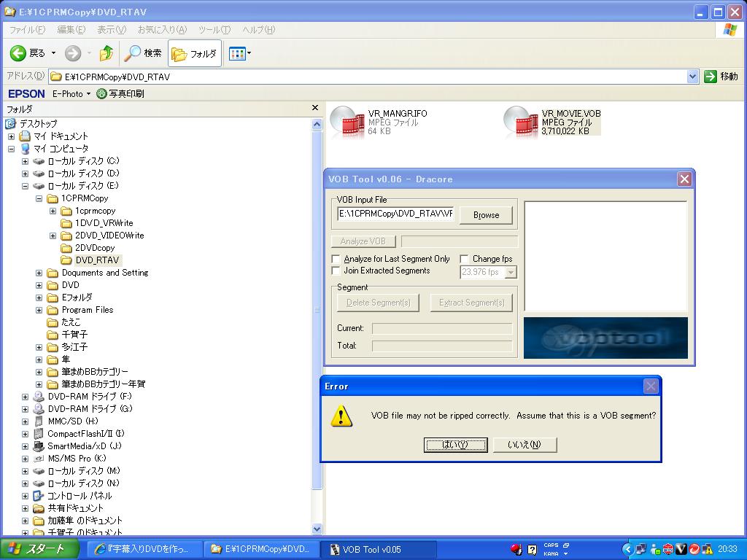Select CompactFlashI/II (I:) drive icon
747x560 pixels.
coord(39,434)
